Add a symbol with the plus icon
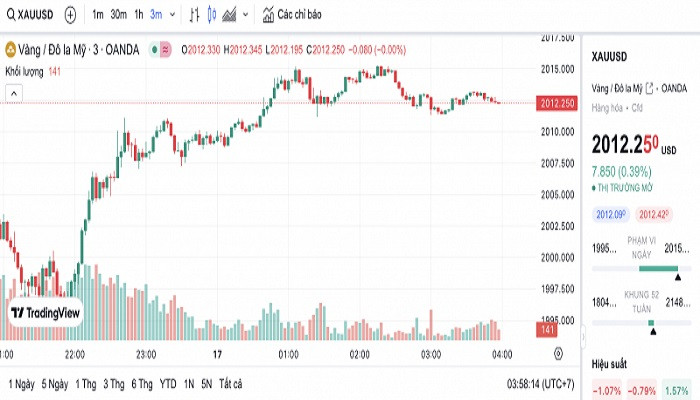Viewport: 700px width, 400px height. point(70,15)
